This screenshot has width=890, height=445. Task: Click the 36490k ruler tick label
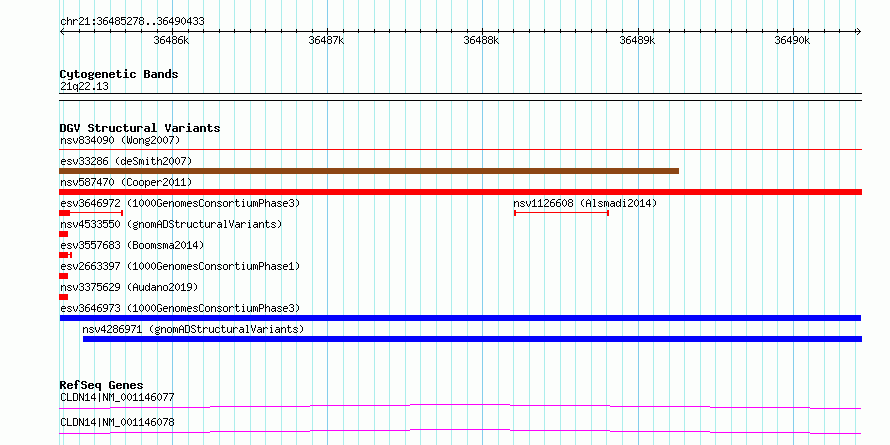pyautogui.click(x=792, y=40)
